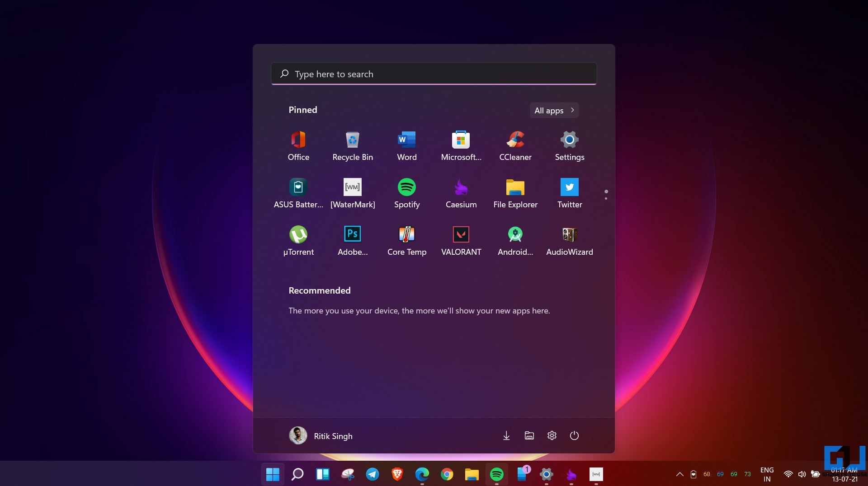Open Wi-Fi network quick settings
The width and height of the screenshot is (868, 486).
(x=788, y=474)
